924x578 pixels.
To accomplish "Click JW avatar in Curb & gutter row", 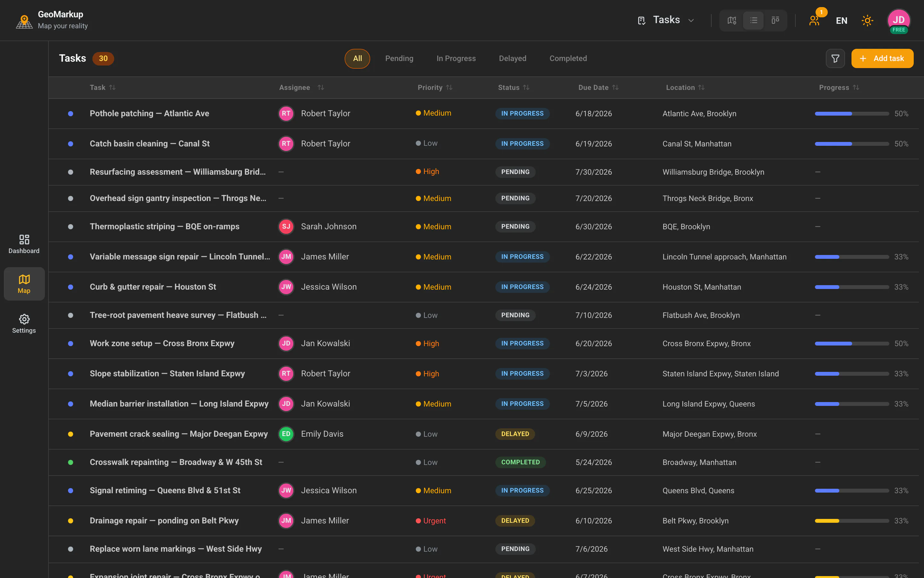I will 286,287.
